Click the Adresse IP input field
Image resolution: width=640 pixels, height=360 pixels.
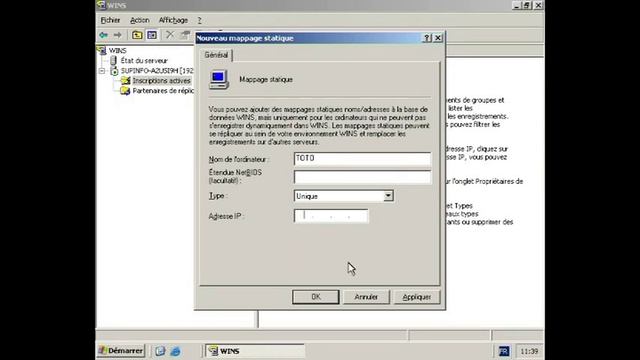[x=331, y=216]
